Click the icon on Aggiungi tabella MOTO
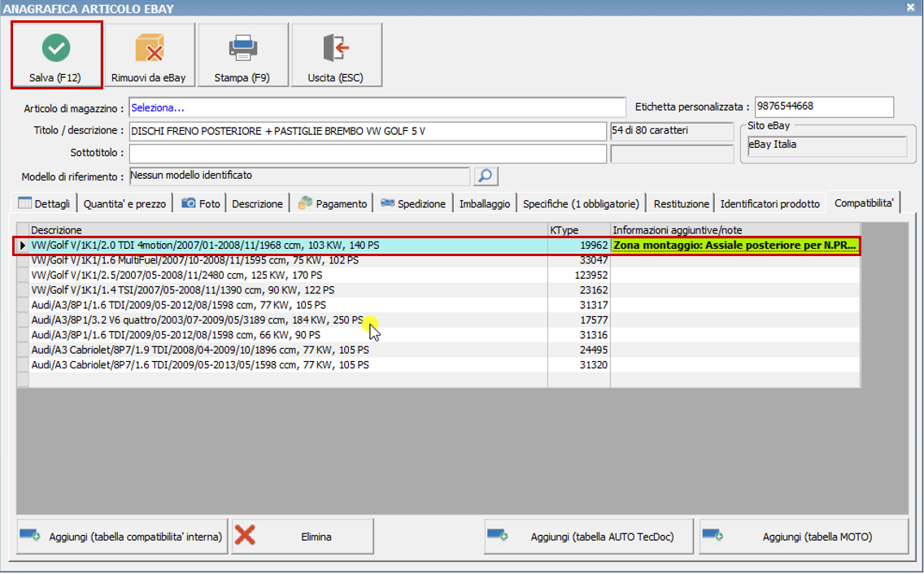Image resolution: width=924 pixels, height=574 pixels. pos(713,535)
